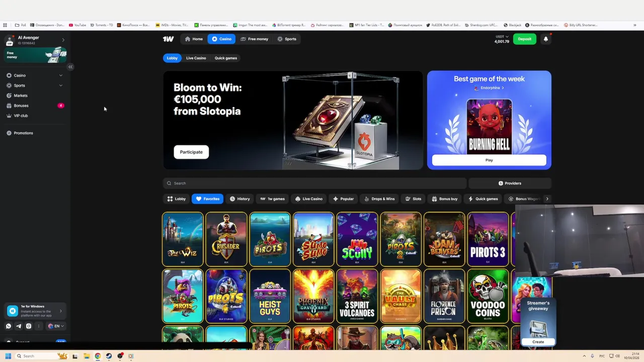Open The Wiz game thumbnail
The image size is (644, 362).
183,239
